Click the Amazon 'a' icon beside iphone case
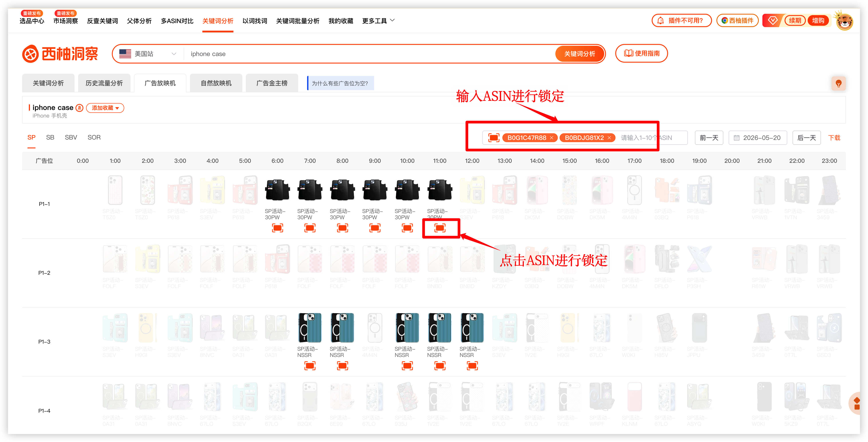 pos(79,108)
